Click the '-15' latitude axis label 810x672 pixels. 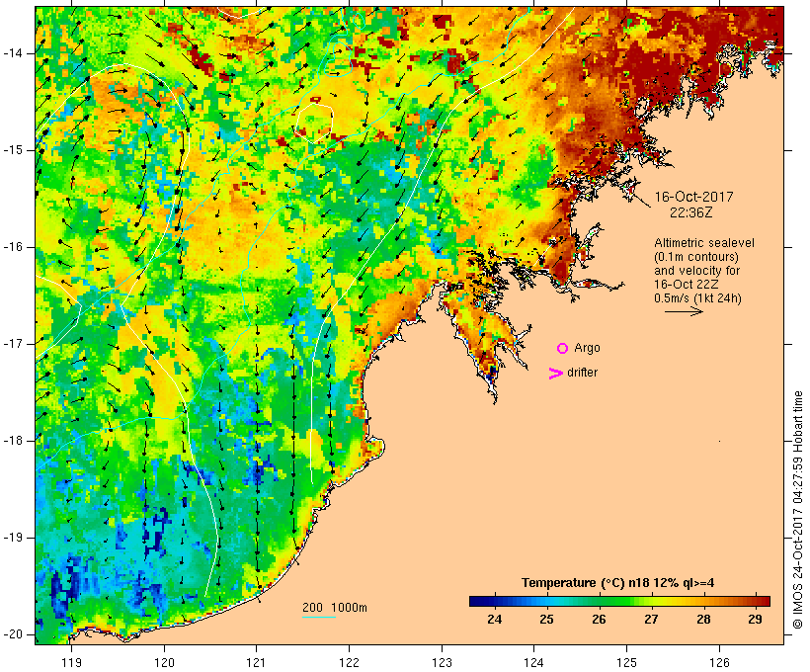point(13,150)
